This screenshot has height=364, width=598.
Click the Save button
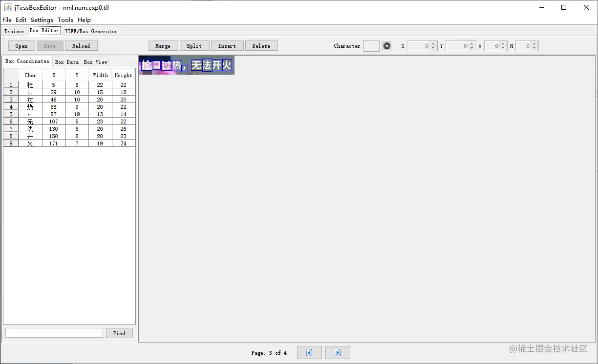pyautogui.click(x=50, y=46)
